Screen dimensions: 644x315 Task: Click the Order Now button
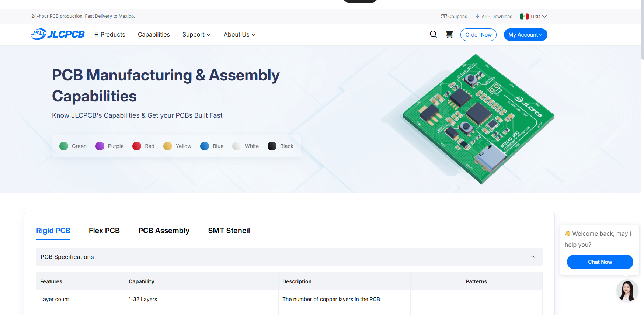point(478,35)
